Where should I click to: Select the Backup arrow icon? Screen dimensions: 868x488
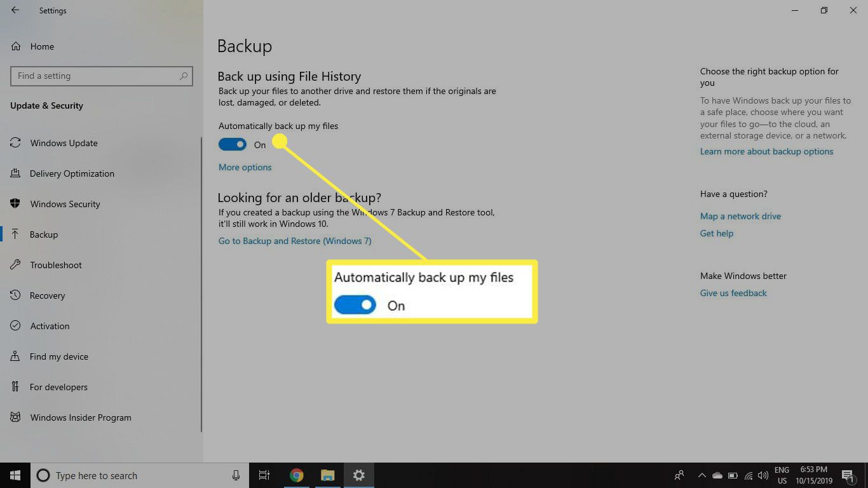[16, 234]
